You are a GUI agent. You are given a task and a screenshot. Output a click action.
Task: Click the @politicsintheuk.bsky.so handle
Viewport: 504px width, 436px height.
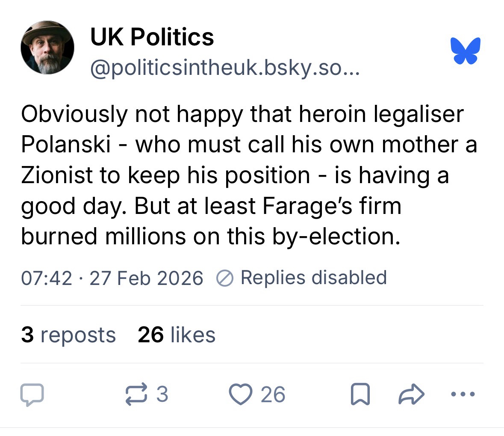225,68
